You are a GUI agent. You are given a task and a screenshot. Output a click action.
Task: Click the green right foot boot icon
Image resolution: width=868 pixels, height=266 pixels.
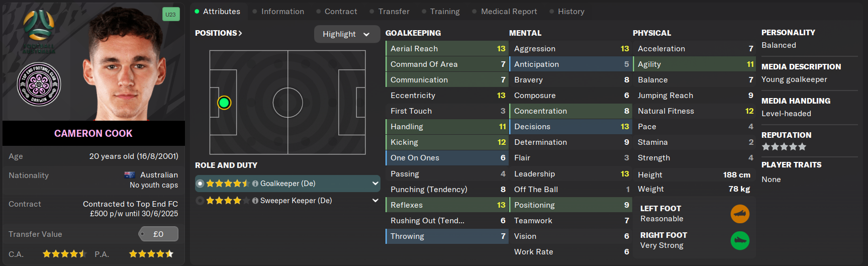click(x=740, y=240)
